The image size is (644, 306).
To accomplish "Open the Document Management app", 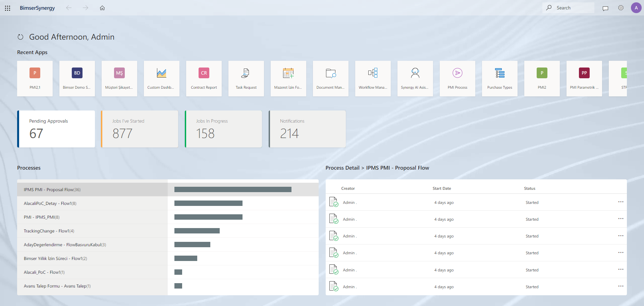I will [x=330, y=78].
